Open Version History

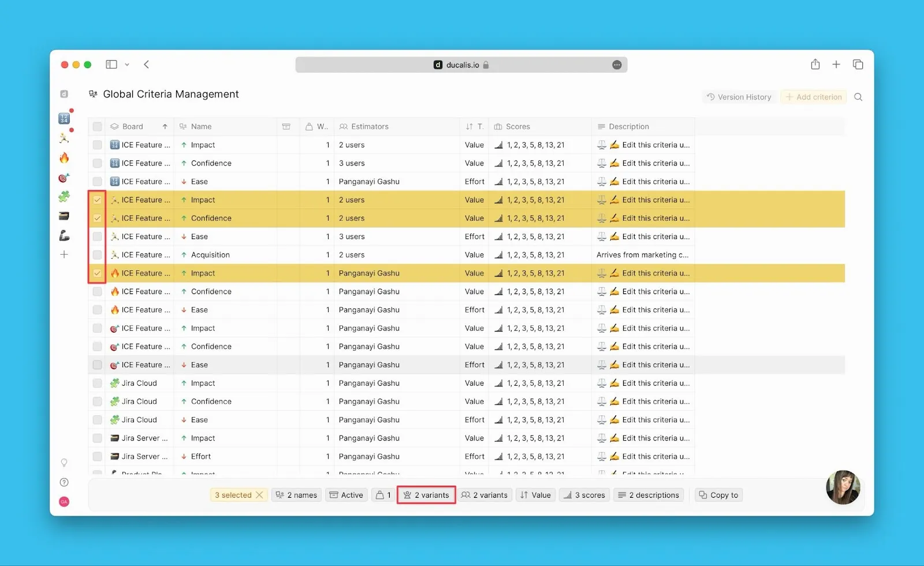point(739,97)
